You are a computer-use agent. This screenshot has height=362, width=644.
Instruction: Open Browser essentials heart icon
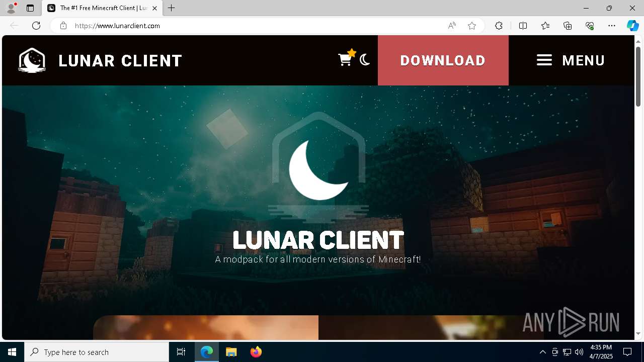(x=590, y=26)
